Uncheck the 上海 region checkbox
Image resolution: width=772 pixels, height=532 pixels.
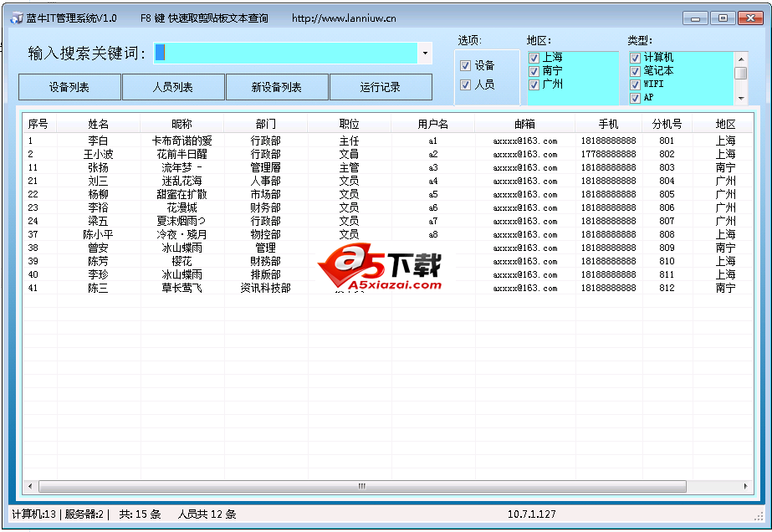534,58
